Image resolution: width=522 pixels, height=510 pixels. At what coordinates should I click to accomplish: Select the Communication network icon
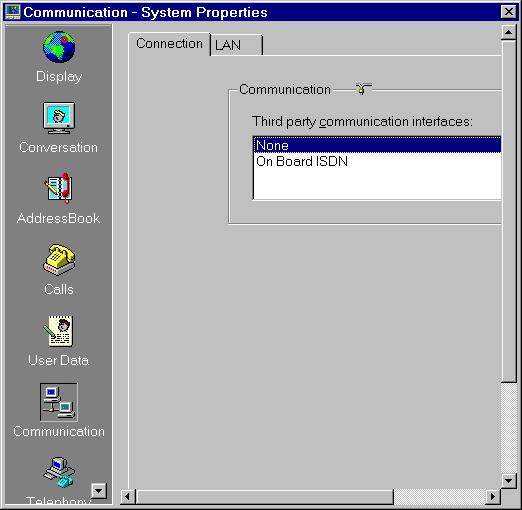tap(59, 402)
